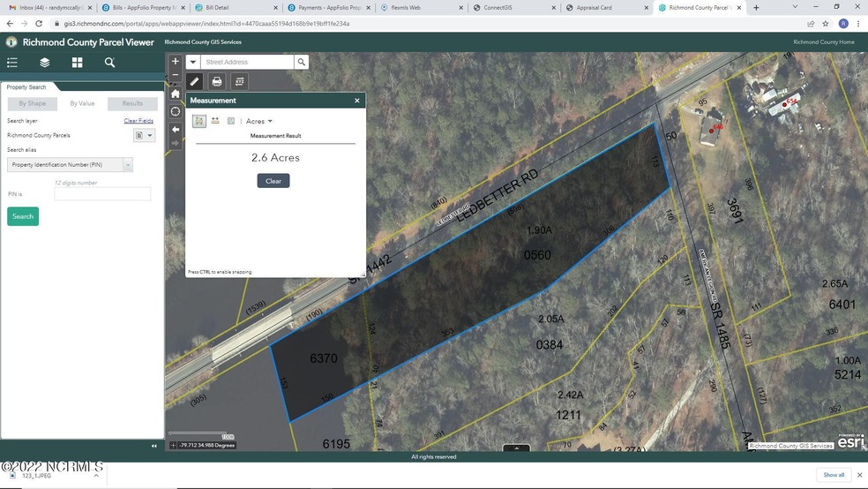868x489 pixels.
Task: Go to next map extent arrow
Action: tap(175, 143)
